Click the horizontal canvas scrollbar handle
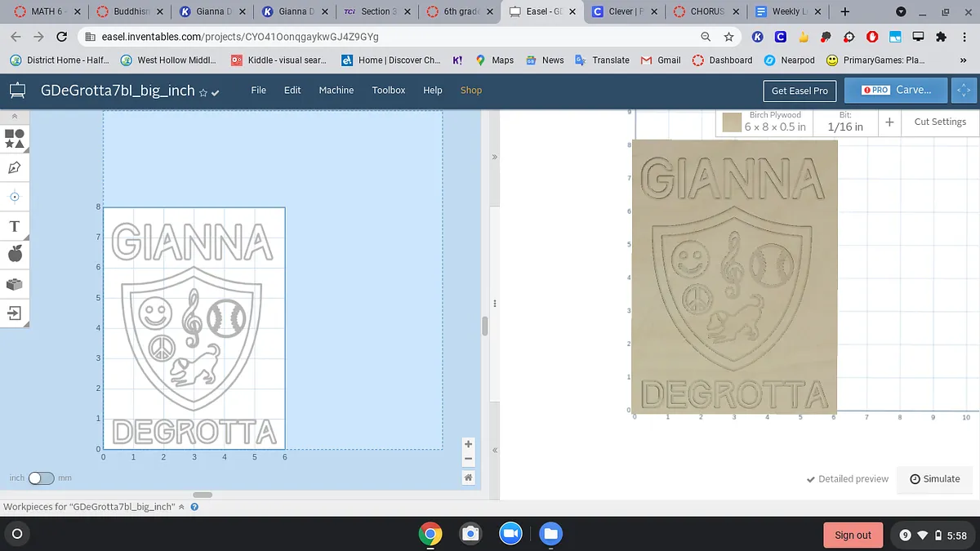The height and width of the screenshot is (551, 980). coord(203,495)
